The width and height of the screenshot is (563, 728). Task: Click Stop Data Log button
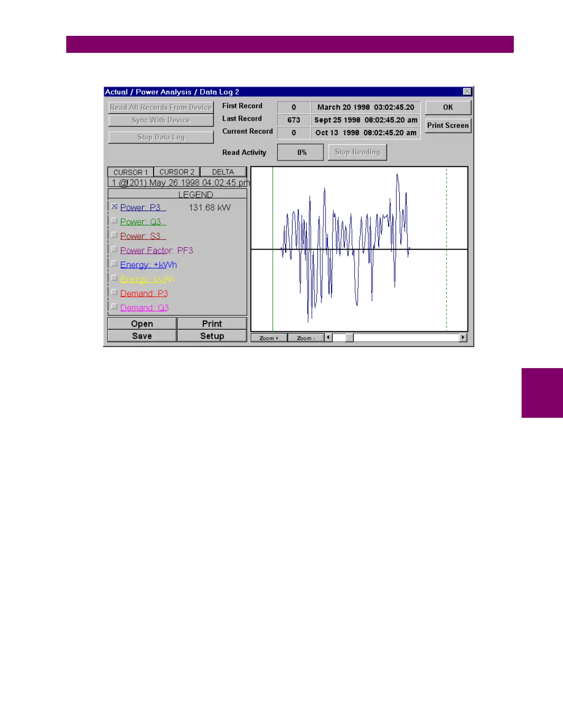coord(161,137)
